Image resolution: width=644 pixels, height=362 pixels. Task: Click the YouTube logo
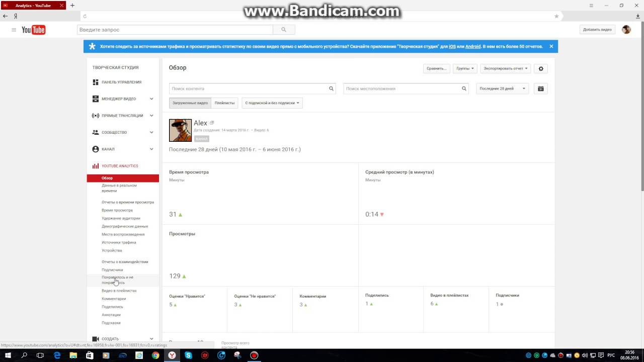pos(33,30)
